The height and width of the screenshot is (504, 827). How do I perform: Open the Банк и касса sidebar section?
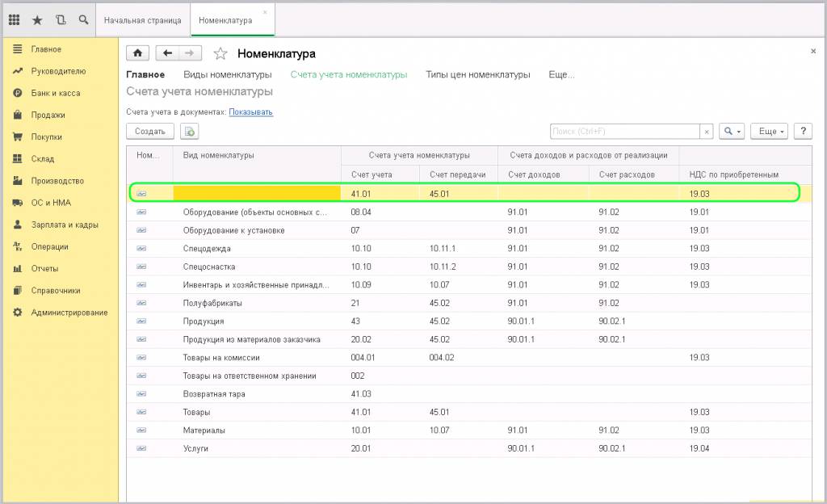(56, 94)
